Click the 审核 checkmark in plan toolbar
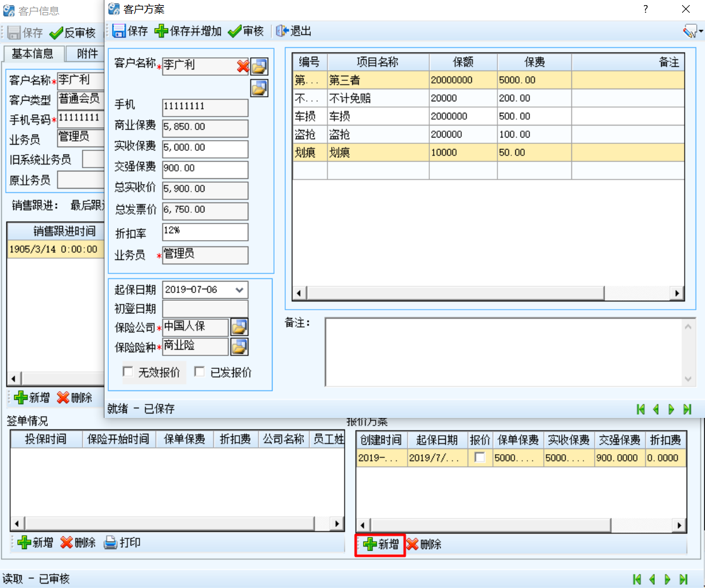 point(245,31)
